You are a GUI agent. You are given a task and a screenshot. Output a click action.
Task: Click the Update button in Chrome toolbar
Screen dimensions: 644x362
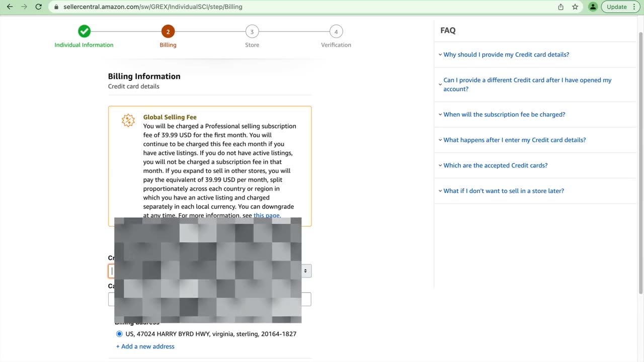pos(621,7)
